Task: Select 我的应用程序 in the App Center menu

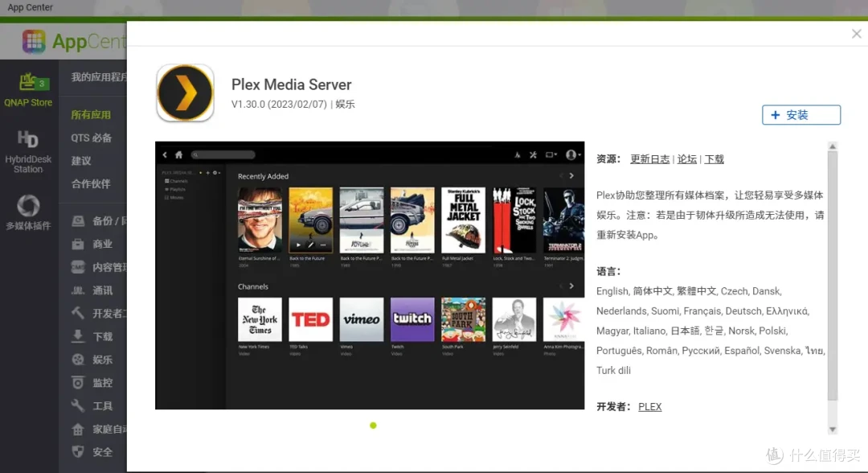Action: [99, 77]
